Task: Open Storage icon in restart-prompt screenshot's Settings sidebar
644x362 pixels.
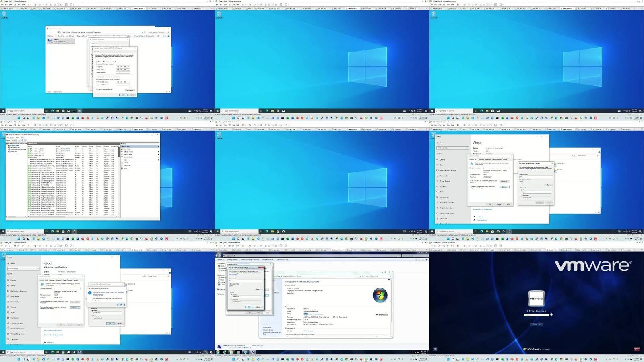Action: click(x=8, y=307)
